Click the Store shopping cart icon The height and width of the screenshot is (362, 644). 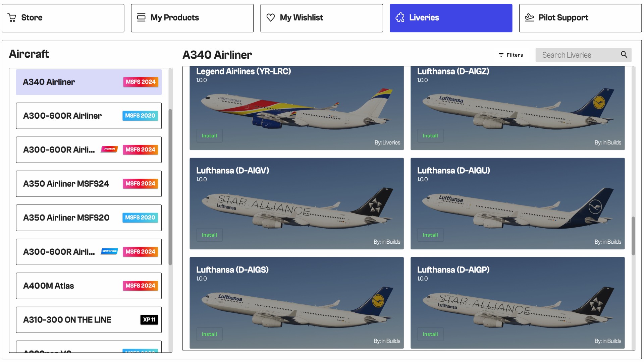click(x=12, y=18)
